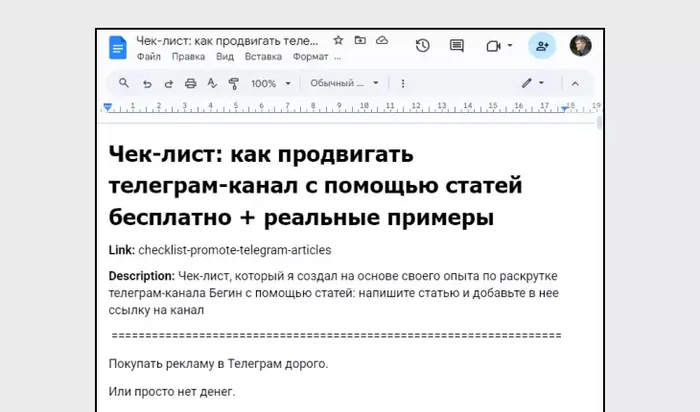
Task: Activate the paint format tool
Action: pyautogui.click(x=233, y=83)
